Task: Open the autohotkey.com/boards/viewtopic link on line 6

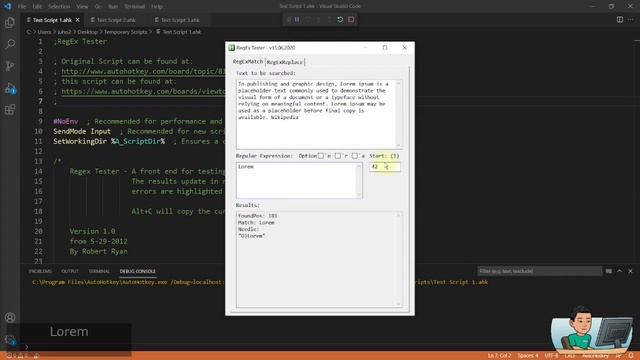Action: [x=143, y=91]
